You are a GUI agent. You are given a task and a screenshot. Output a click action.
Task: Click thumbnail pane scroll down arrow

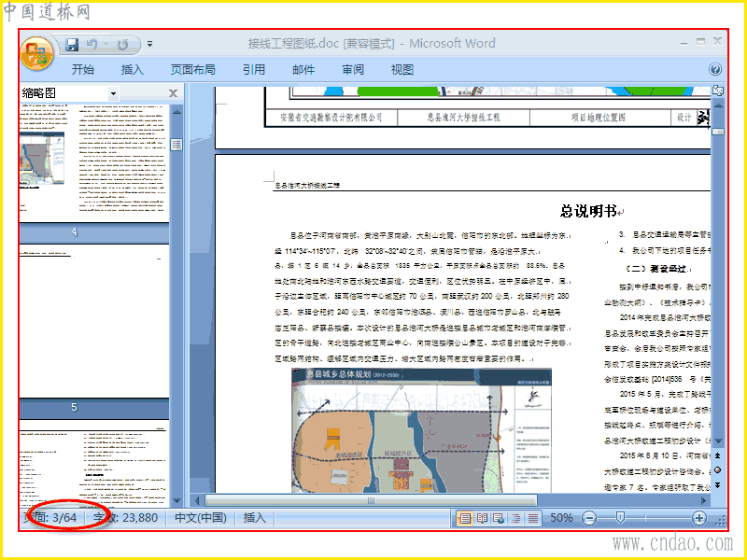click(x=176, y=500)
